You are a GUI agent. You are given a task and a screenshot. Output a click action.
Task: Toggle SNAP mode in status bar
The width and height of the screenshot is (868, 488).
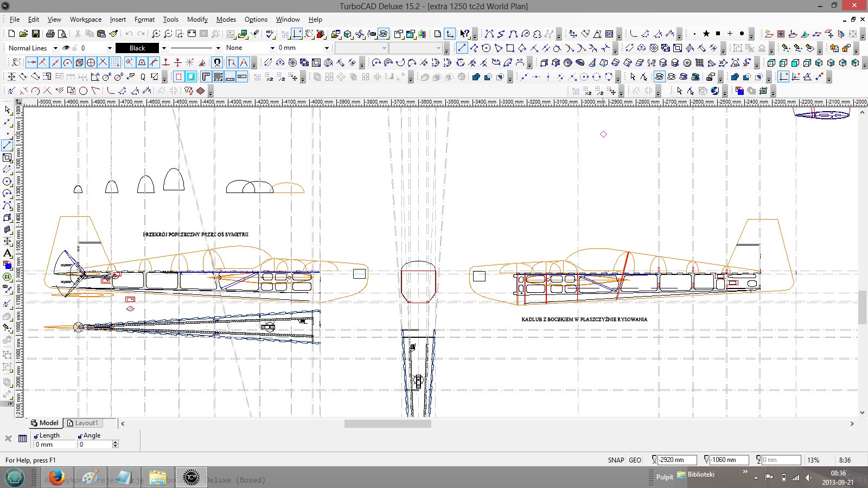click(x=616, y=460)
